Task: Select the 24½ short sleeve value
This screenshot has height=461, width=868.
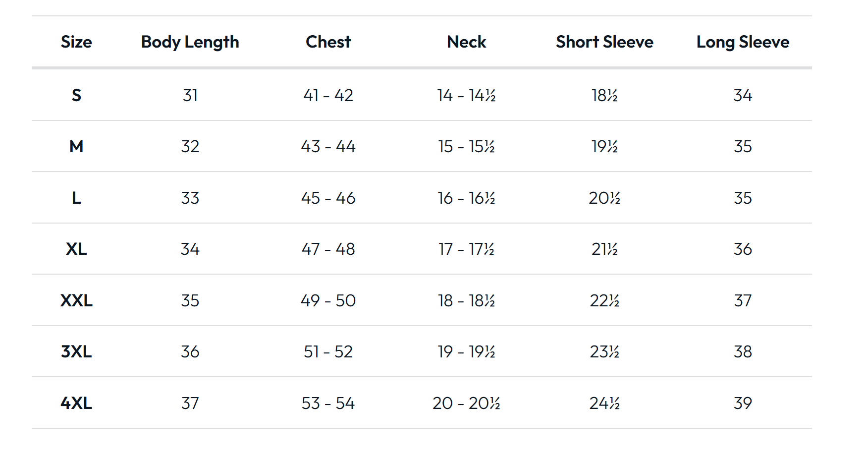Action: [x=604, y=403]
